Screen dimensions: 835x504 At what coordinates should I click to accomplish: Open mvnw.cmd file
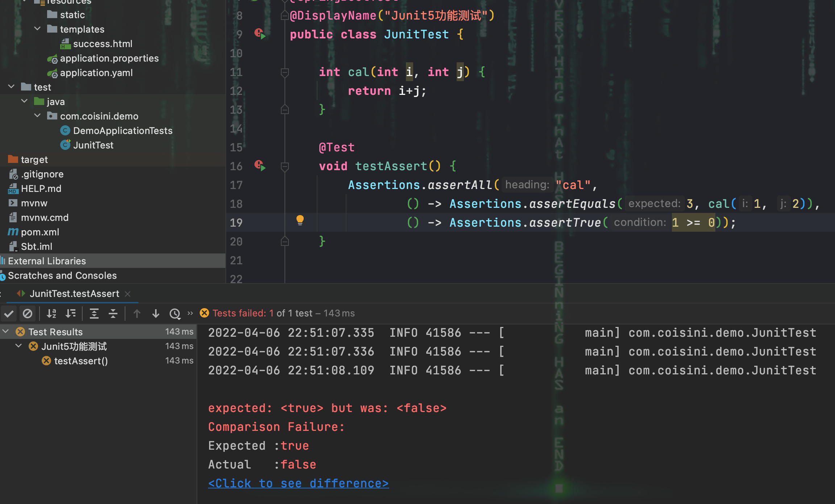click(x=45, y=218)
